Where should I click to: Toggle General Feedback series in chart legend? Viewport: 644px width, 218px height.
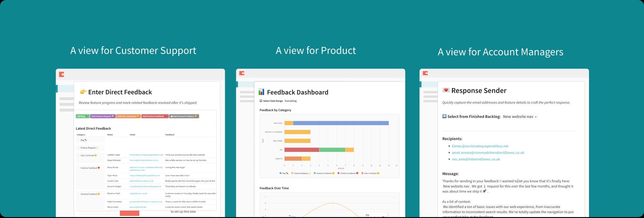324,173
